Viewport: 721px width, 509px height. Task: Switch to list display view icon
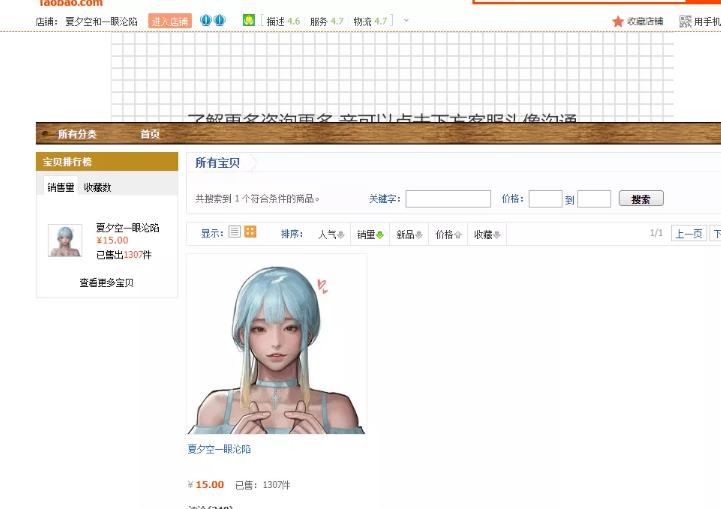[x=234, y=232]
